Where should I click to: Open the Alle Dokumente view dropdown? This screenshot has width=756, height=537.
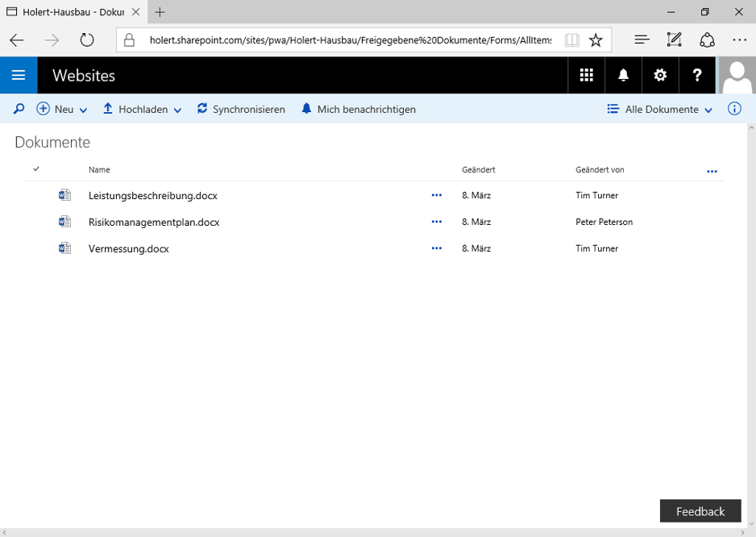[x=659, y=109]
